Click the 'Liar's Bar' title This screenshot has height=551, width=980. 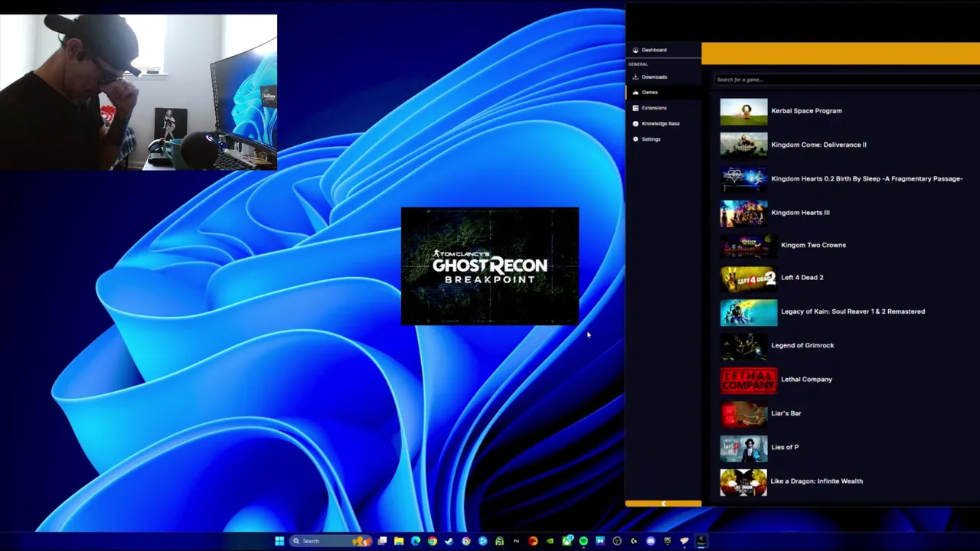pos(786,413)
